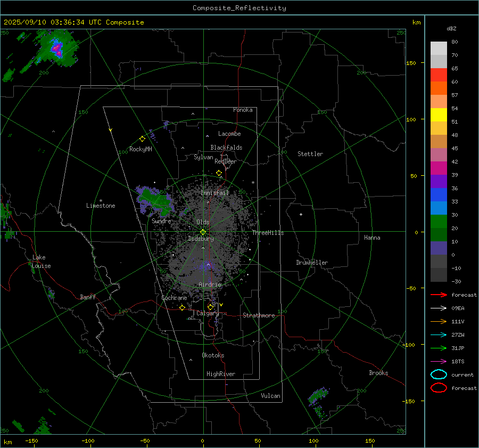Click the cyan current ellipse icon
Image resolution: width=479 pixels, height=448 pixels.
[439, 374]
